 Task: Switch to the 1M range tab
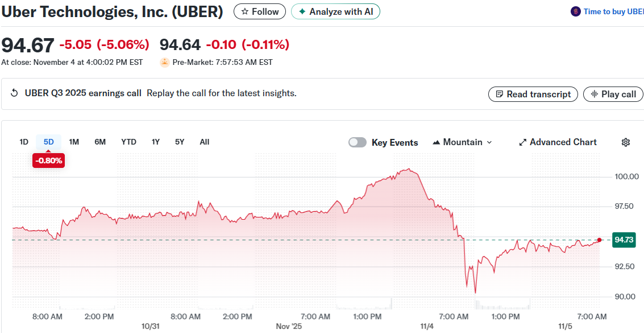(74, 142)
